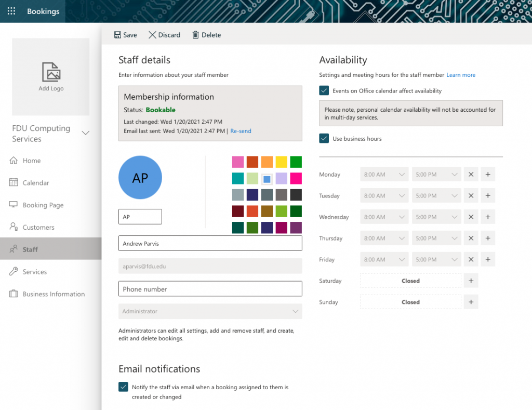
Task: Add Monday time slot with plus icon
Action: (x=488, y=175)
